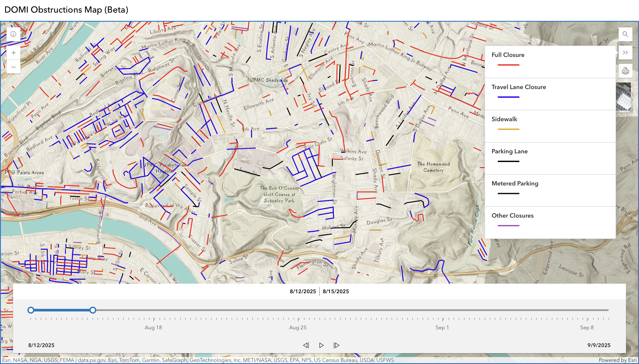639x364 pixels.
Task: Open the print tool
Action: [x=625, y=71]
